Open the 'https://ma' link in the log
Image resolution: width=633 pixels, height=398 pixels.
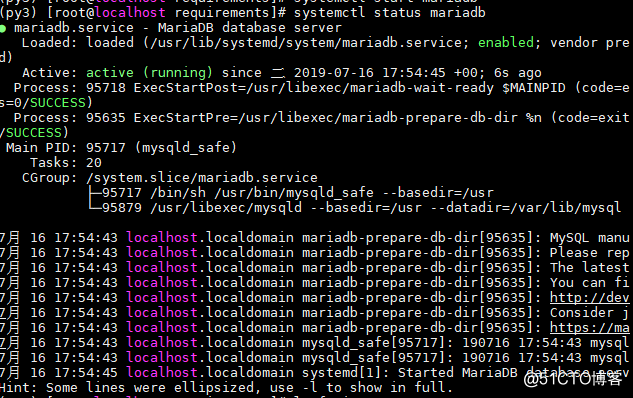pos(589,327)
